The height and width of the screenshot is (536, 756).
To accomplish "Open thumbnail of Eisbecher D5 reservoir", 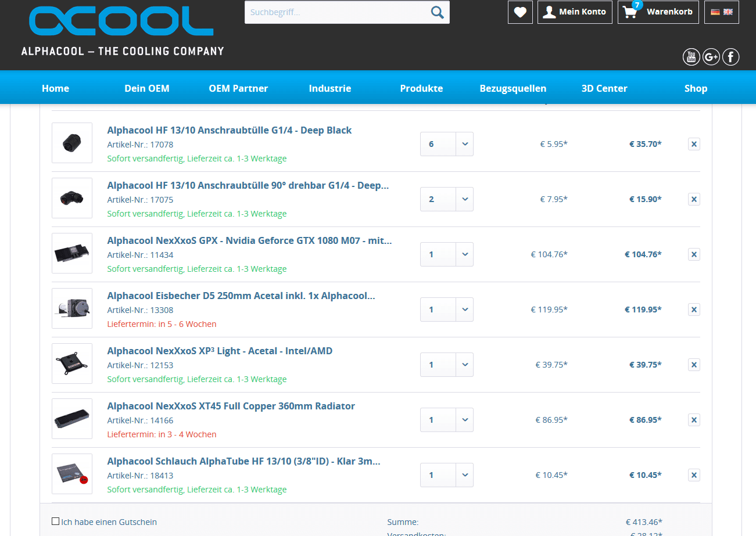I will (x=72, y=308).
